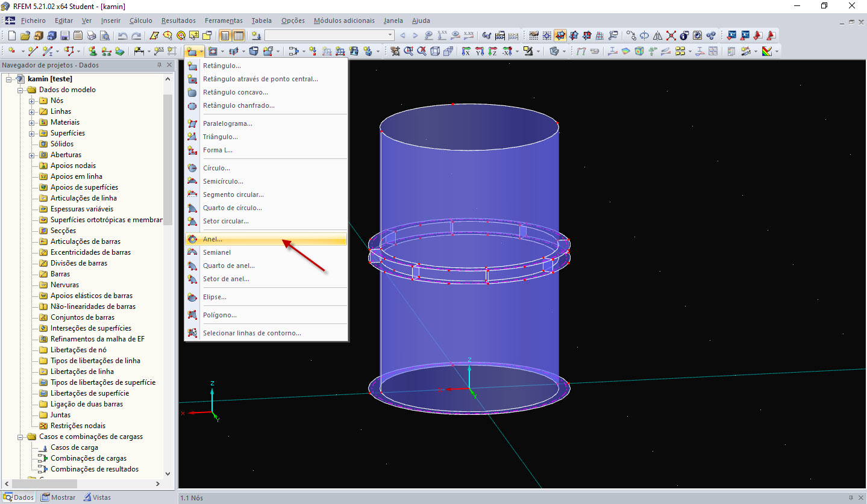The height and width of the screenshot is (504, 867).
Task: Collapse the Dados do modelo folder
Action: (20, 90)
